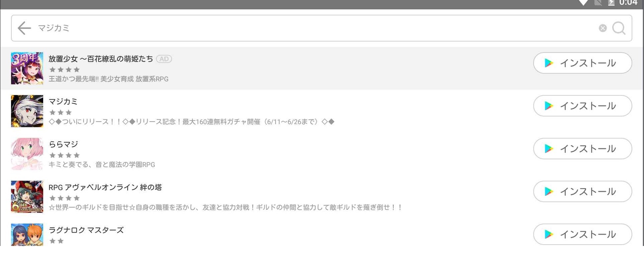Go back using the arrow in the search bar
644x253 pixels.
click(x=24, y=28)
